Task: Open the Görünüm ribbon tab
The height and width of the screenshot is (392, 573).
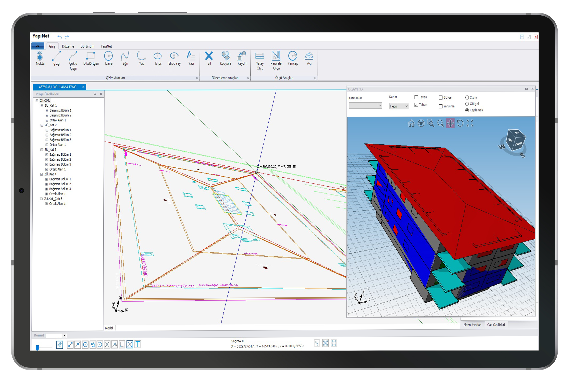Action: pyautogui.click(x=87, y=46)
